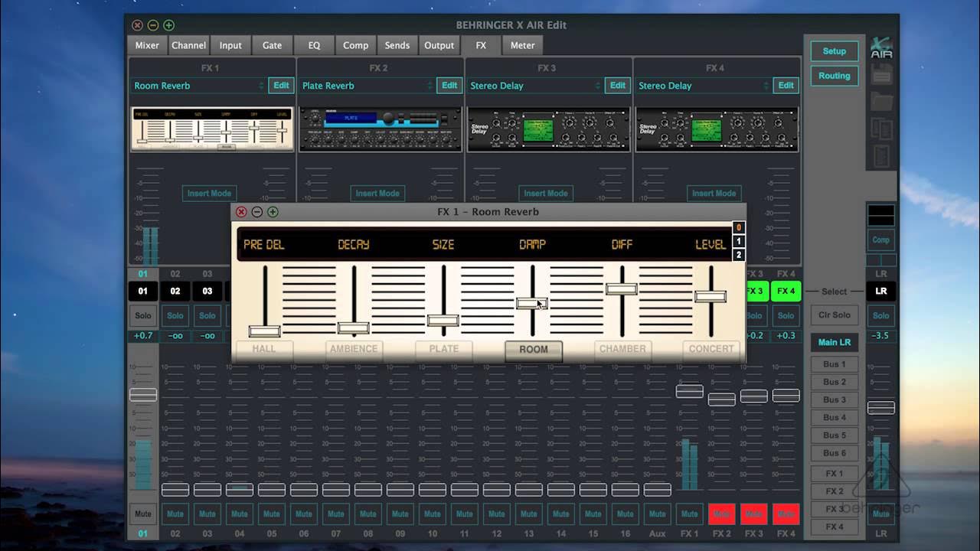Select the ROOM reverb type
The image size is (980, 551).
[534, 350]
